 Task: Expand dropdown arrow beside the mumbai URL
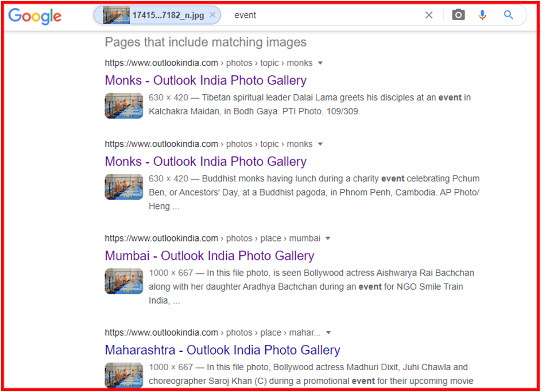(x=328, y=239)
